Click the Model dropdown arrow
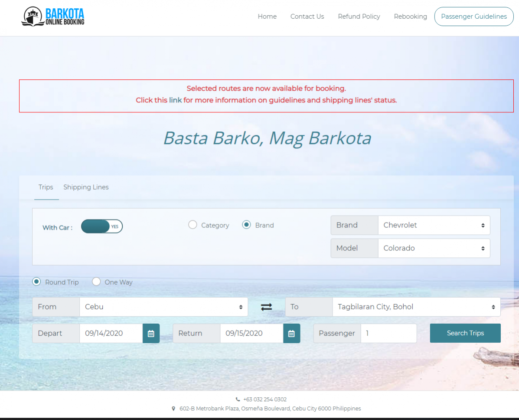Image resolution: width=519 pixels, height=420 pixels. 482,248
